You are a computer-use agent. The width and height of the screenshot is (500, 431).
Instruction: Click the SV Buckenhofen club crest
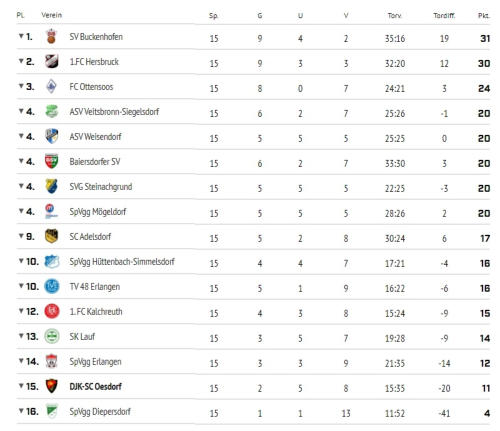51,36
